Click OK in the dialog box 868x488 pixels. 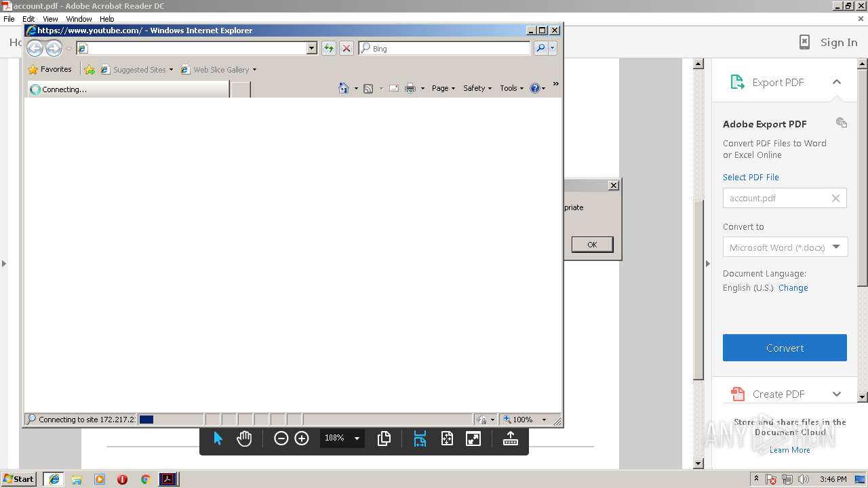coord(592,245)
